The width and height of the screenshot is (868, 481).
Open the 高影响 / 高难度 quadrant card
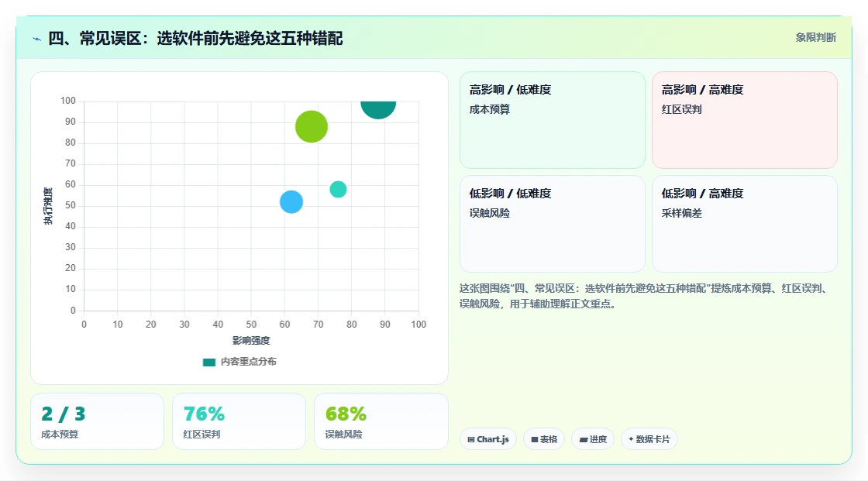[x=745, y=120]
